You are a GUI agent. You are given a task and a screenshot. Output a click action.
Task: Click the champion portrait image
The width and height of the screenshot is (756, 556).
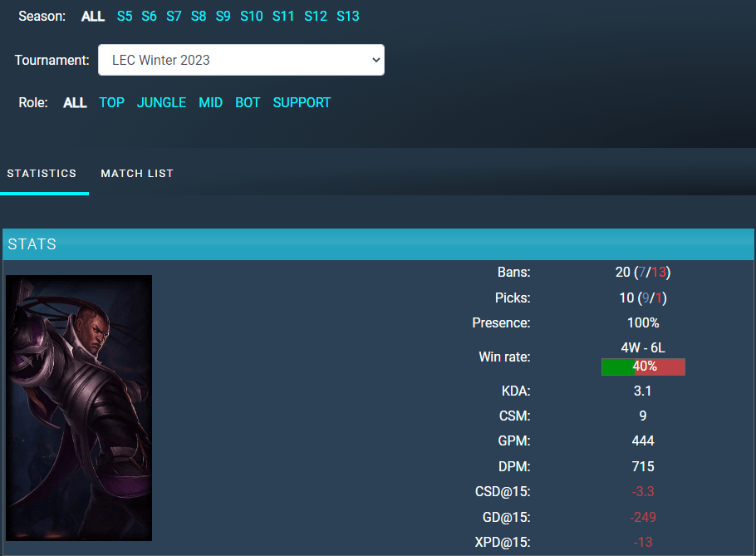[79, 408]
